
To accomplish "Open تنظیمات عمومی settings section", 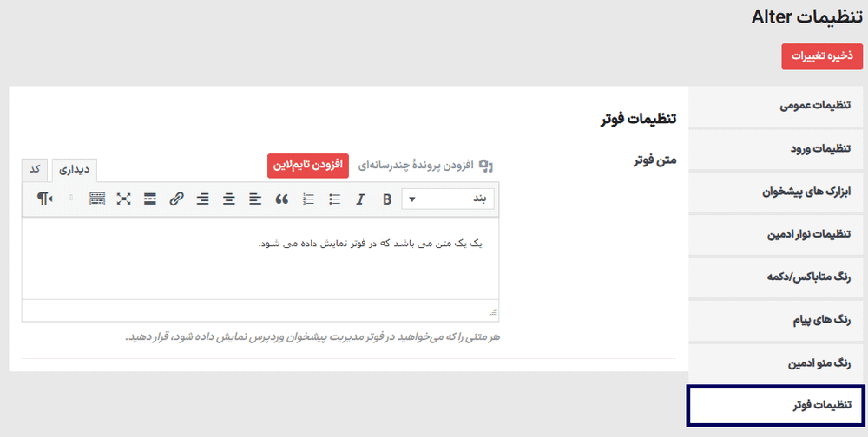I will pyautogui.click(x=775, y=105).
